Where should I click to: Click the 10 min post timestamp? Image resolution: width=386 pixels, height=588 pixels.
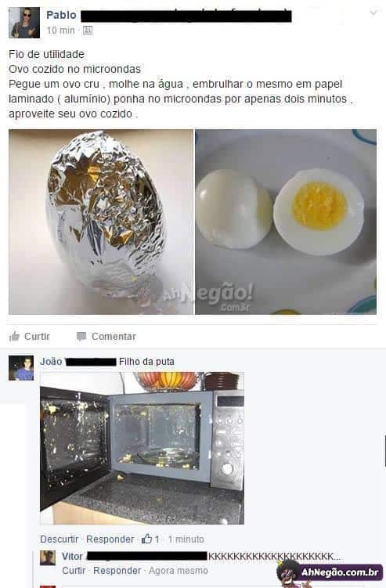click(x=60, y=31)
